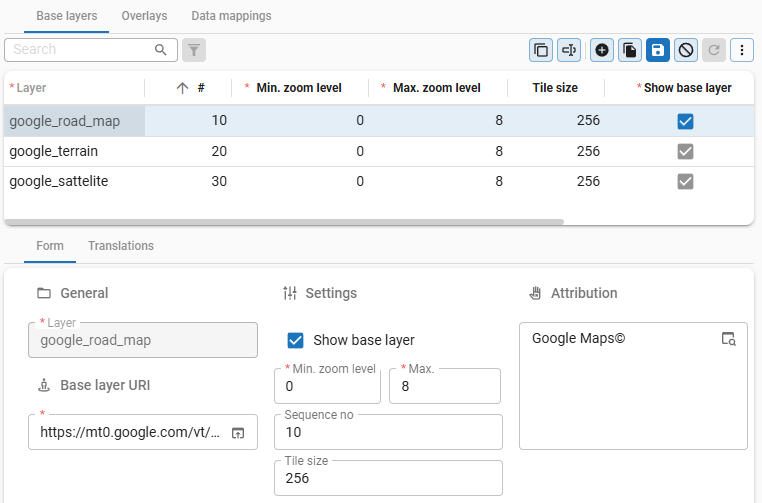Uncheck Show base layer in Settings form
The width and height of the screenshot is (762, 503).
click(296, 340)
